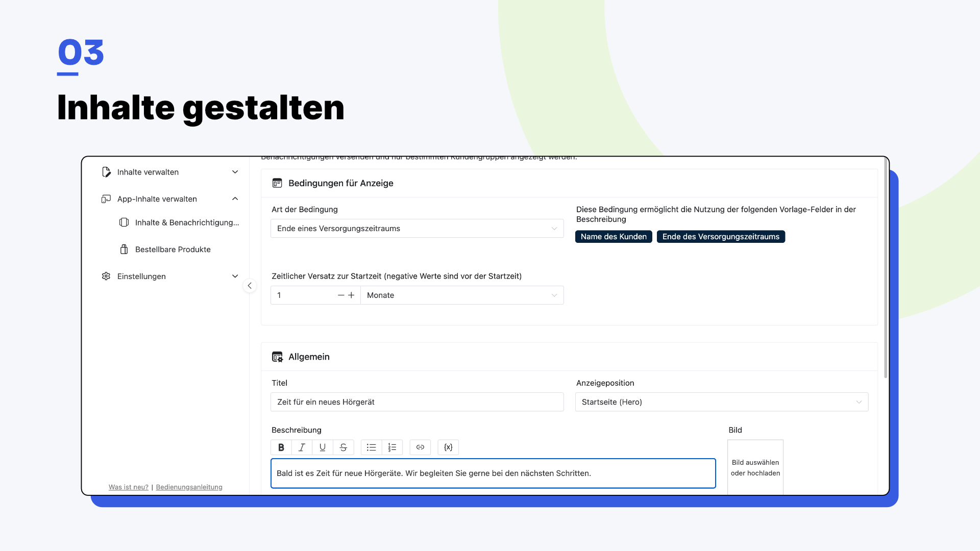Viewport: 980px width, 551px height.
Task: Click the underline formatting icon
Action: pyautogui.click(x=323, y=447)
